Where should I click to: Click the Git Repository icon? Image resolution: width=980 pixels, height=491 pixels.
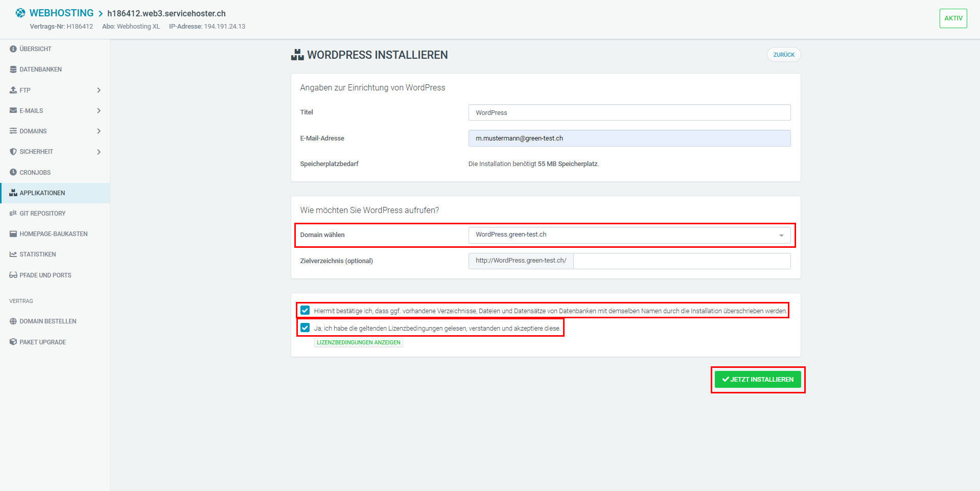click(x=13, y=213)
